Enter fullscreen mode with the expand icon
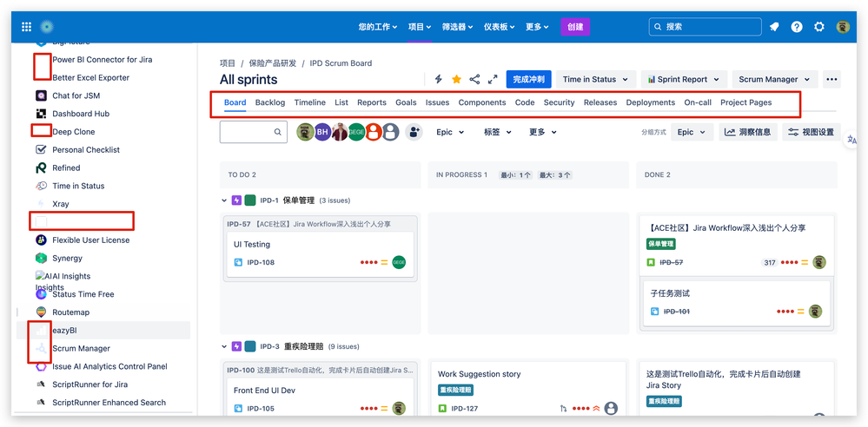The height and width of the screenshot is (427, 868). pyautogui.click(x=493, y=79)
